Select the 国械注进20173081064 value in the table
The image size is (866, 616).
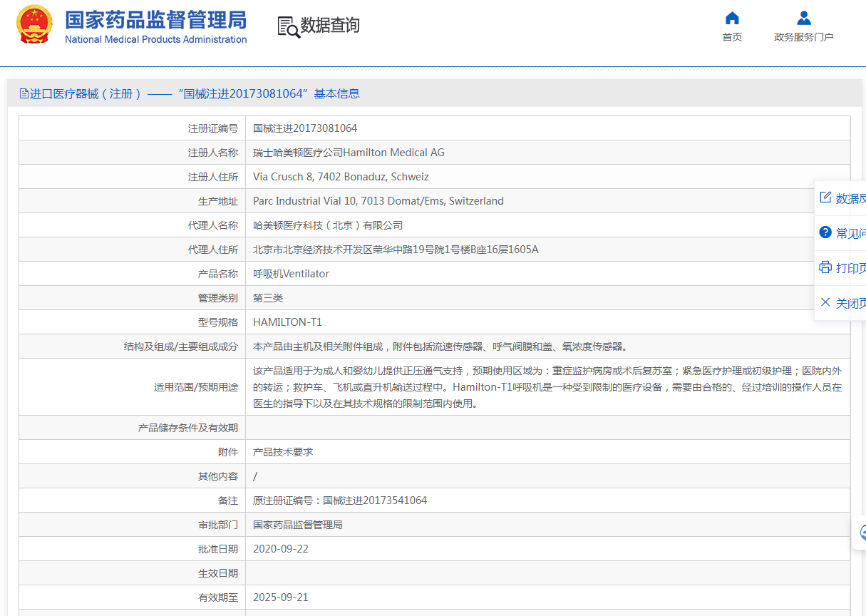click(x=305, y=128)
